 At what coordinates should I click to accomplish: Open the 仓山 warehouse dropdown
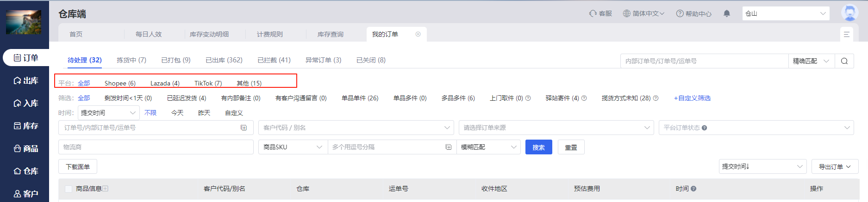pos(786,13)
